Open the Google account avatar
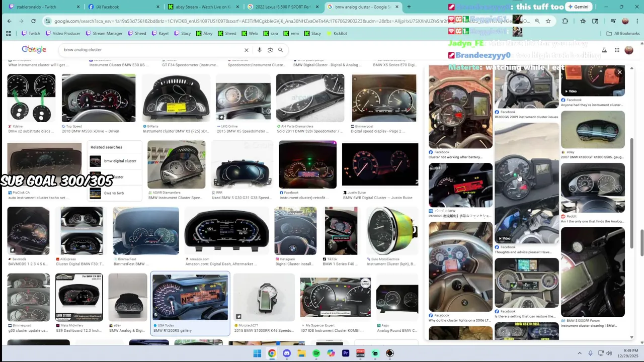Screen dimensions: 644x362 [629, 50]
